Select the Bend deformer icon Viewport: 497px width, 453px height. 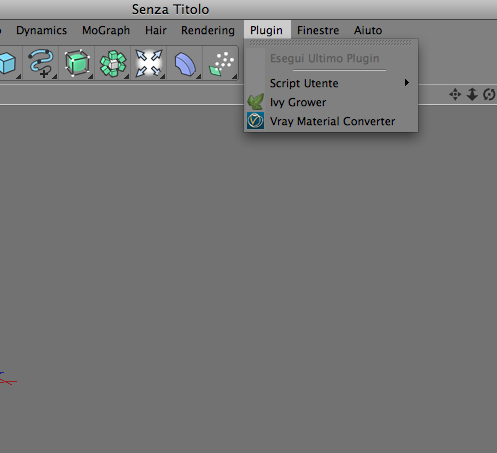pos(185,64)
